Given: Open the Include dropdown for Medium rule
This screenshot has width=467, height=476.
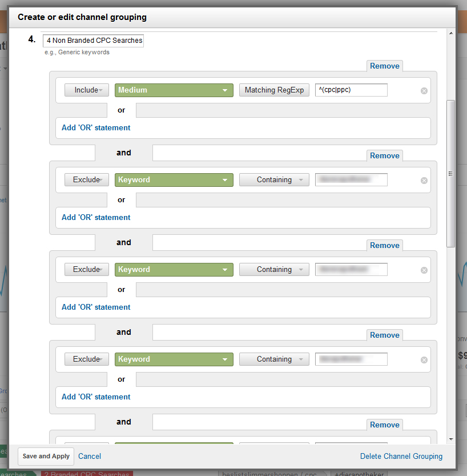Looking at the screenshot, I should [x=86, y=90].
